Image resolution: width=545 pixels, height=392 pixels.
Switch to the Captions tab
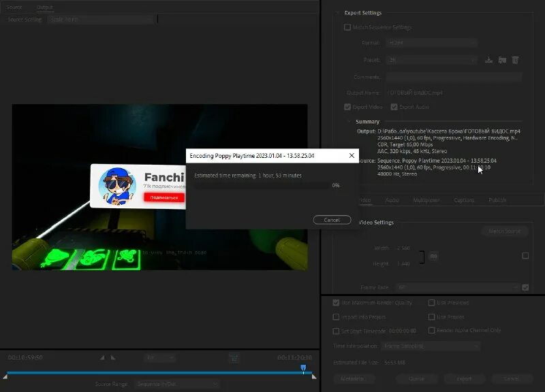click(464, 200)
